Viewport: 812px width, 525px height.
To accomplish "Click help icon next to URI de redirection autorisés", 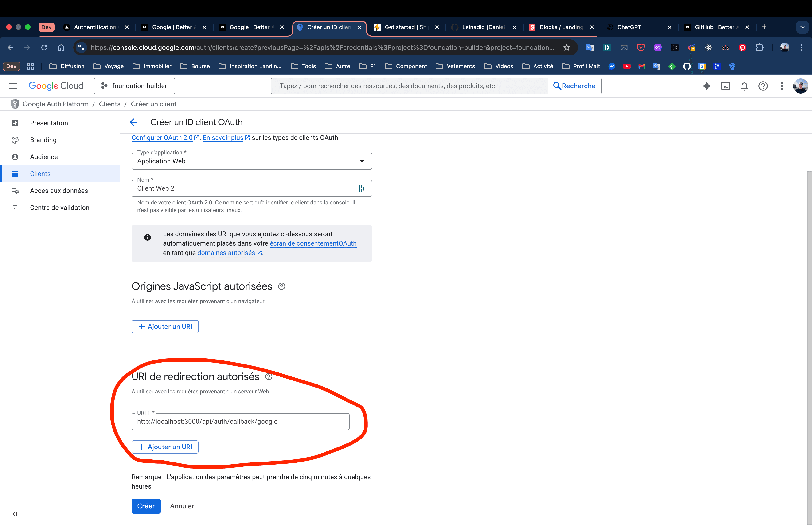I will click(269, 377).
